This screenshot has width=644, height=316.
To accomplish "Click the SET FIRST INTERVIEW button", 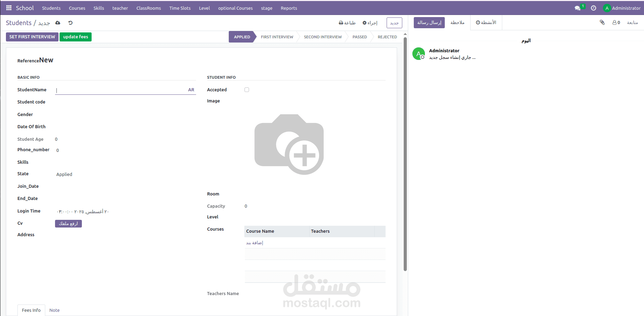I will point(32,37).
